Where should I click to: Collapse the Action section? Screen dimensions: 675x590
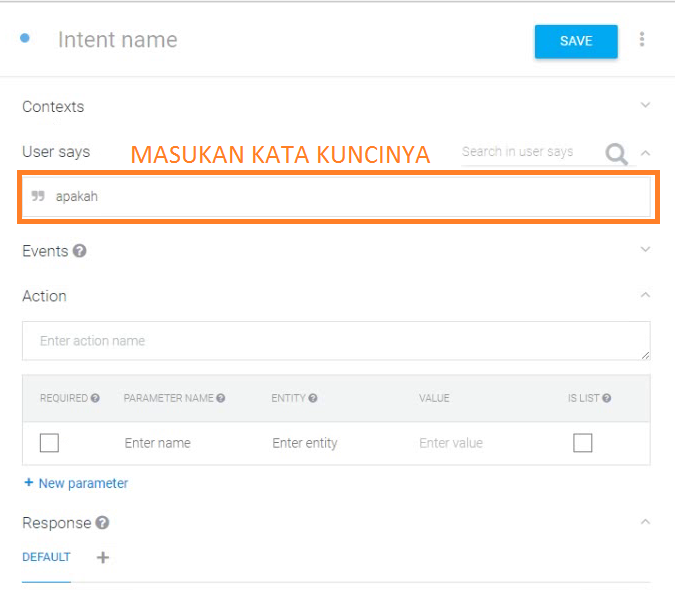[x=645, y=295]
